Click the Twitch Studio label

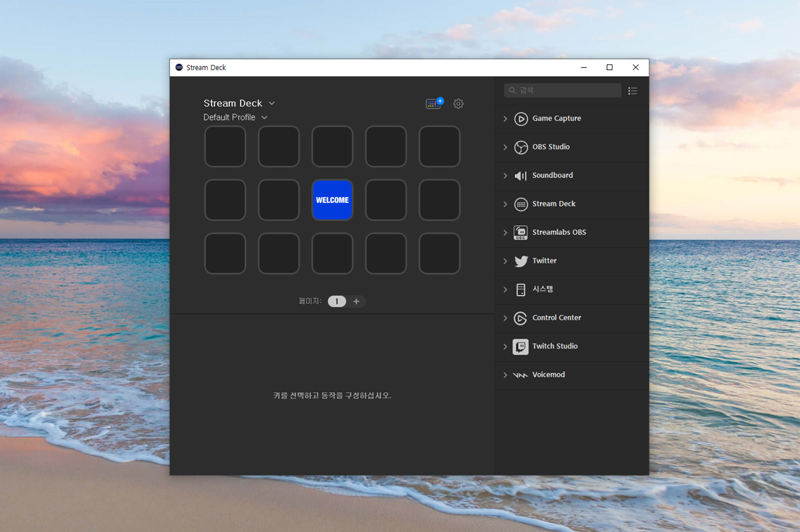(x=555, y=346)
